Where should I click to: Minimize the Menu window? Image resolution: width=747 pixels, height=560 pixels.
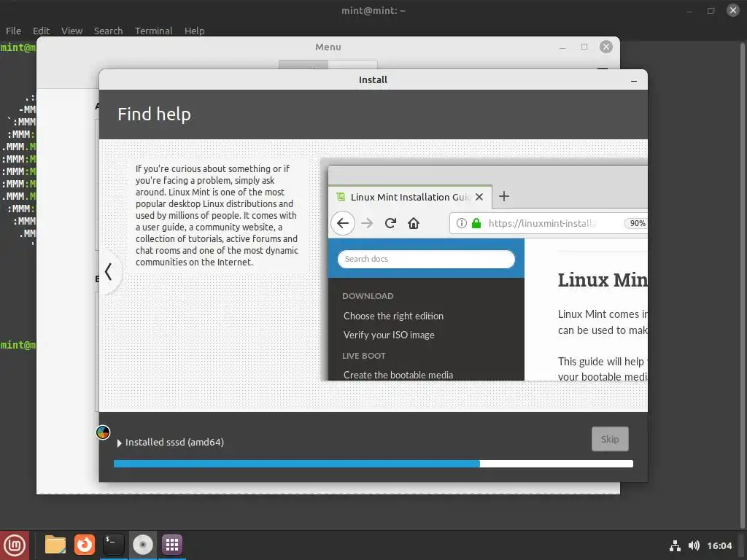click(562, 47)
